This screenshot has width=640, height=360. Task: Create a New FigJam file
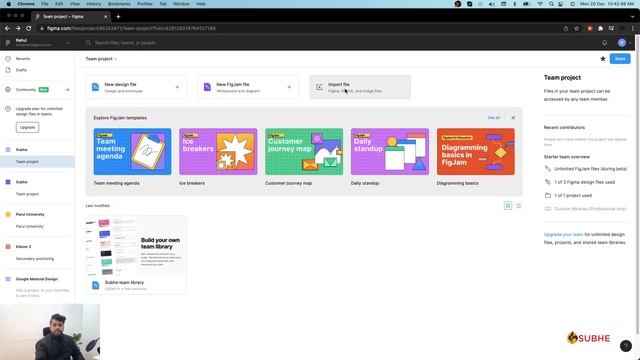tap(248, 87)
